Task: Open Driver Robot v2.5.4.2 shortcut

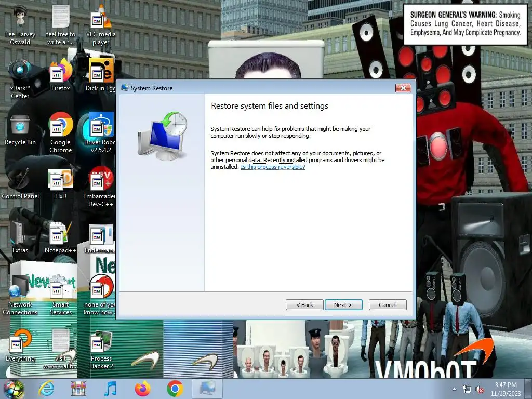Action: coord(101,134)
